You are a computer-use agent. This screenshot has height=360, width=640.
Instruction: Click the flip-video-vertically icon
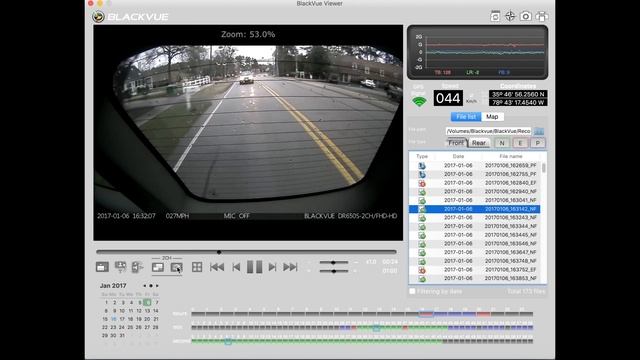[x=120, y=267]
